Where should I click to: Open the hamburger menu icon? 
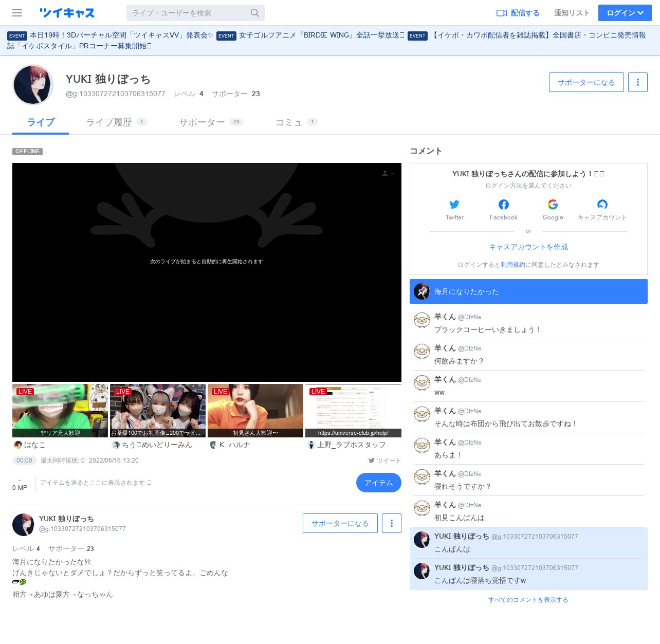click(x=17, y=13)
